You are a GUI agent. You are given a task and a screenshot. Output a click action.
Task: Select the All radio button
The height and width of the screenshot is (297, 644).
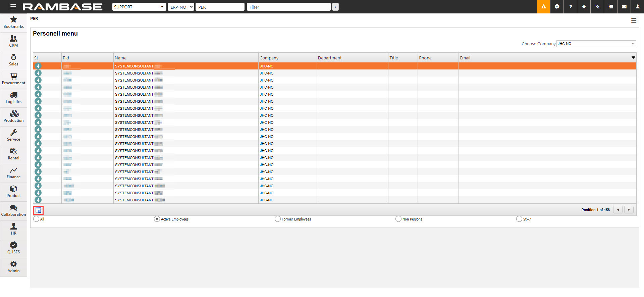36,219
